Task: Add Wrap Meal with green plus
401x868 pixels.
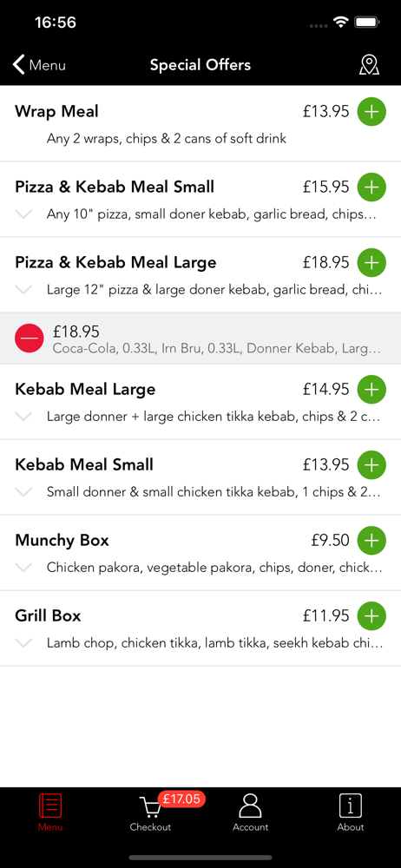Action: coord(371,111)
